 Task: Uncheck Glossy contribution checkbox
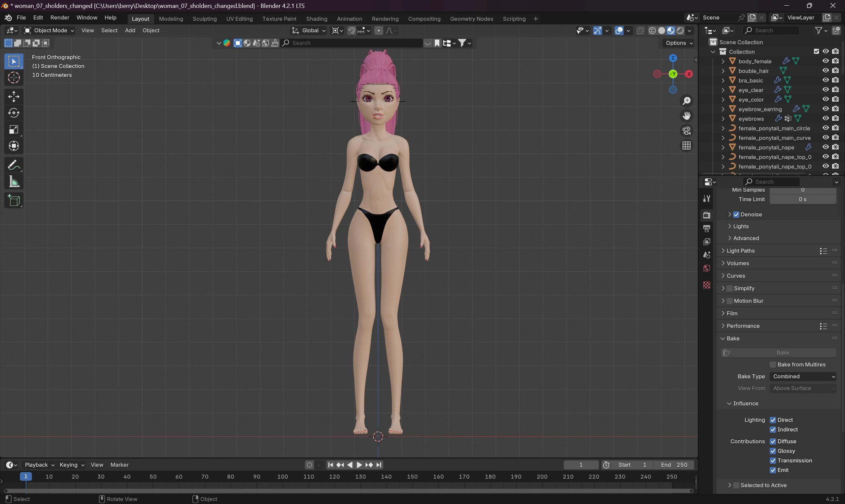tap(773, 451)
